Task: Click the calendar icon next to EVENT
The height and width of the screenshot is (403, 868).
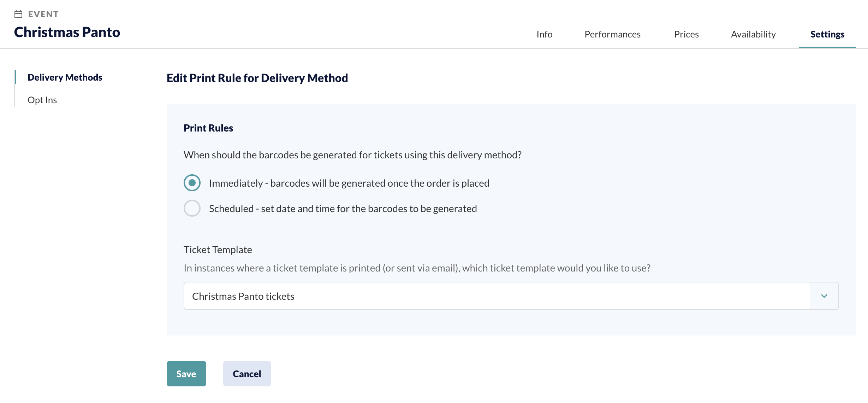Action: (x=18, y=14)
